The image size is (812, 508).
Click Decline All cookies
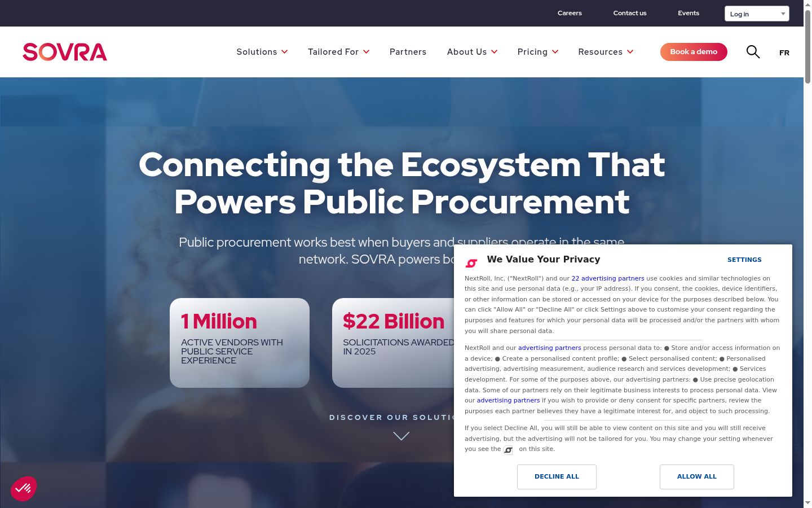point(557,477)
